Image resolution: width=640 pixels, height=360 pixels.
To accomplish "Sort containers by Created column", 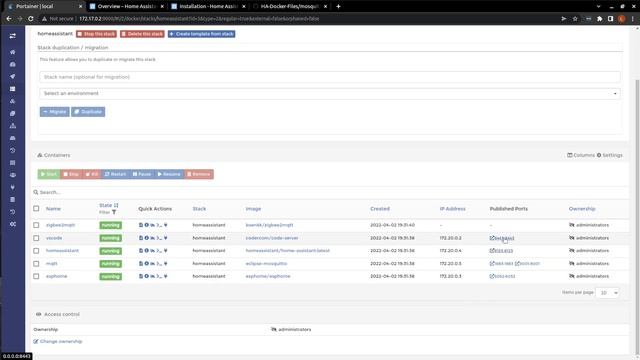I will click(x=380, y=209).
